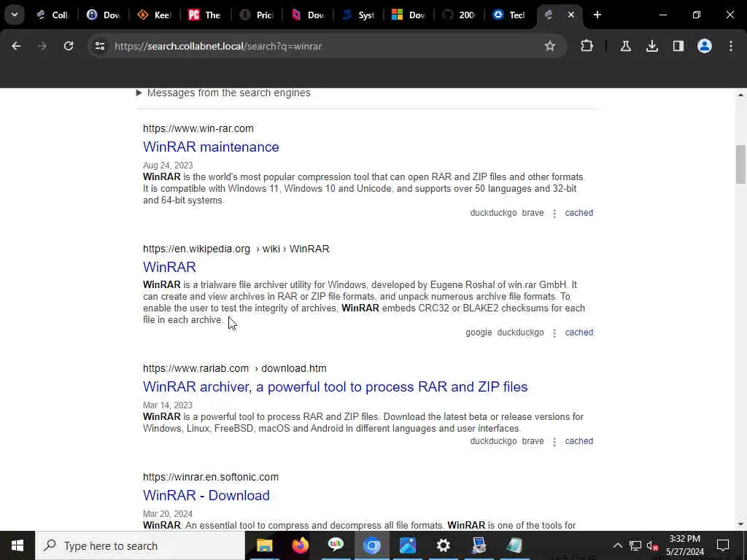Switch to the 'Coll' tab

pyautogui.click(x=54, y=15)
